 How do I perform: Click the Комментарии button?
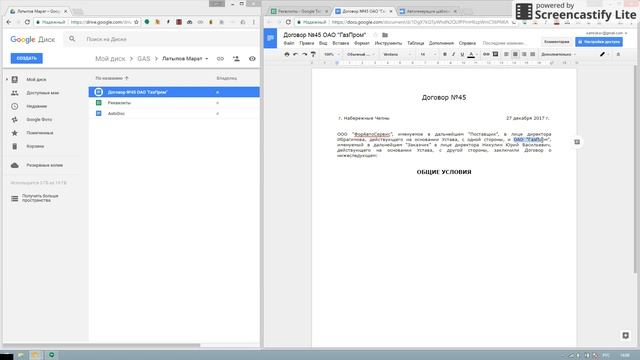point(557,42)
